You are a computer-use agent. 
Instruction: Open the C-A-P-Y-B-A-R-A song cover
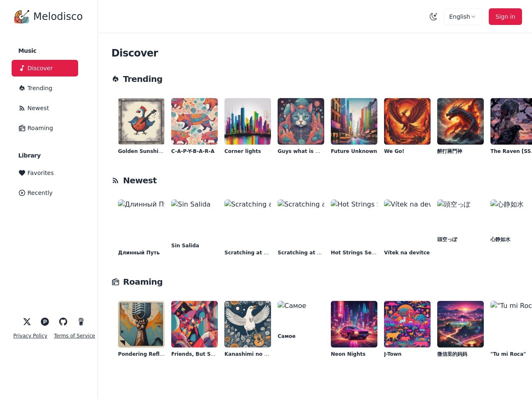click(x=195, y=121)
